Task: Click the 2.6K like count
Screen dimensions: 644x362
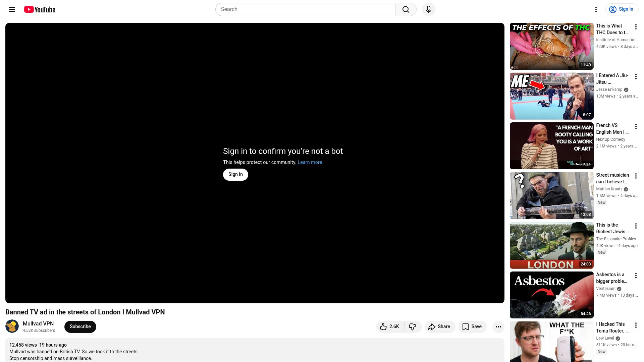Action: (x=394, y=326)
